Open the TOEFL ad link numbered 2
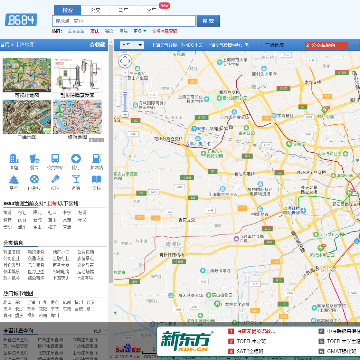This screenshot has width=360, height=360. point(247,341)
